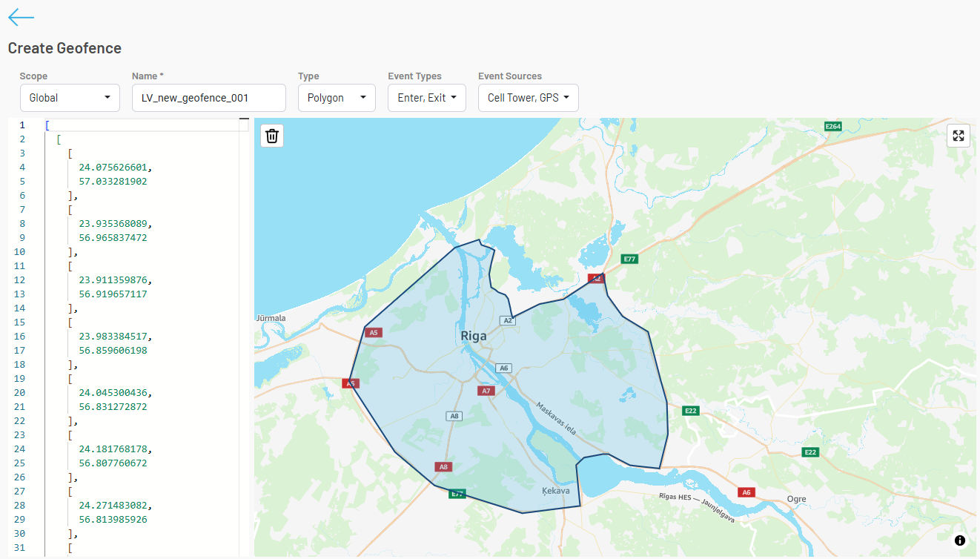Click coordinate value 56.807760672
The height and width of the screenshot is (559, 980).
113,463
